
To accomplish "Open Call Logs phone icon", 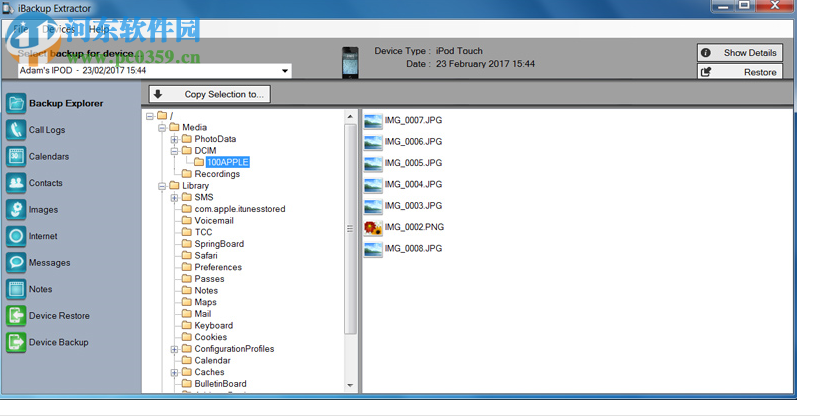I will click(16, 130).
